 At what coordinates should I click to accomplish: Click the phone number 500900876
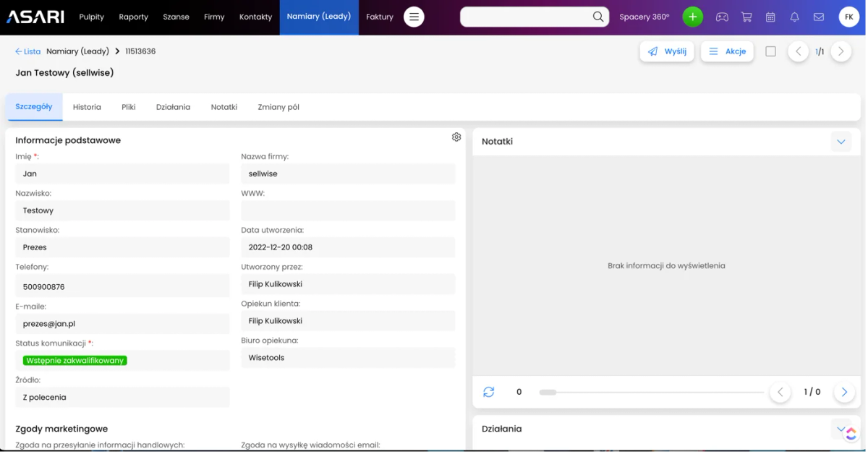point(44,287)
